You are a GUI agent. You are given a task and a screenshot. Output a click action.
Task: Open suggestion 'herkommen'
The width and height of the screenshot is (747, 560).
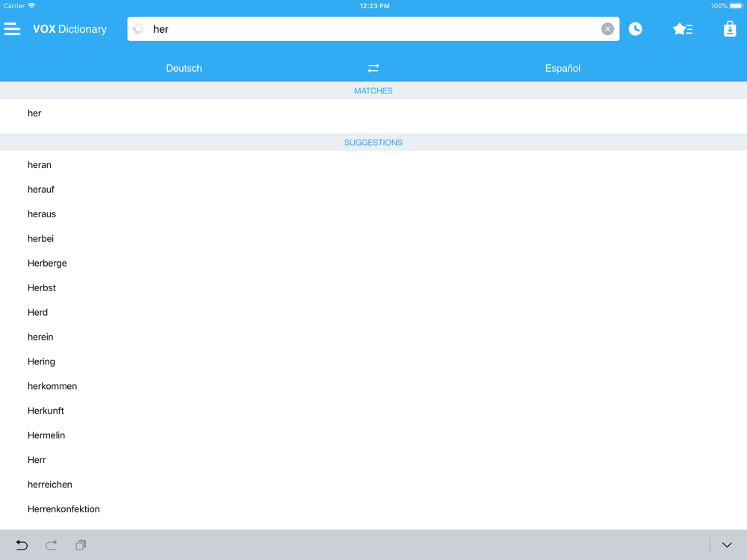click(373, 386)
